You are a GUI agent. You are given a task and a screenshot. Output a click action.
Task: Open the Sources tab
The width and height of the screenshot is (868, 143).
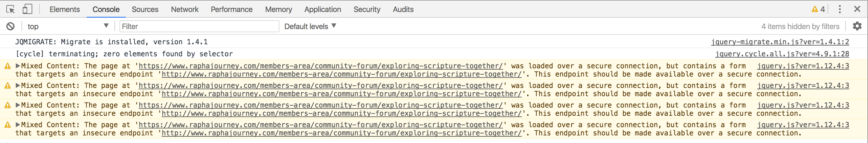pos(145,9)
